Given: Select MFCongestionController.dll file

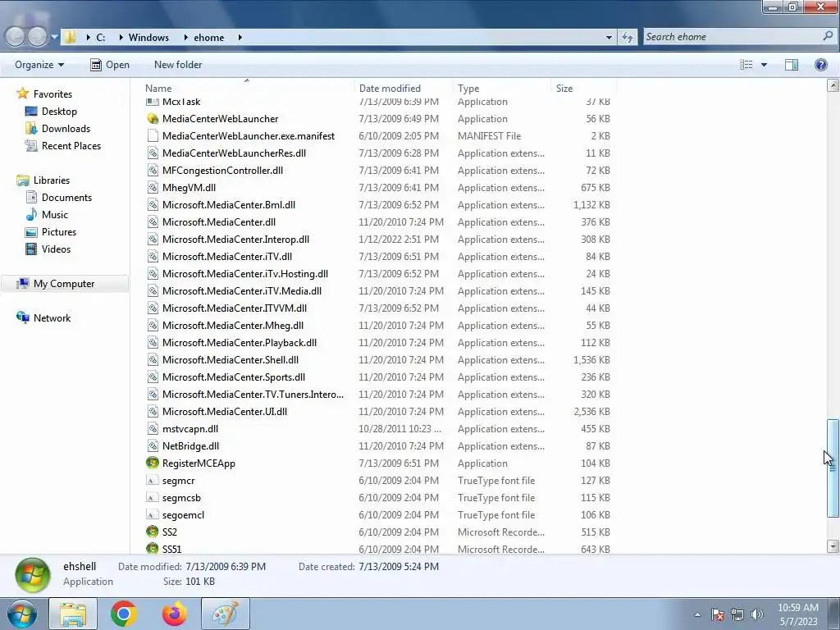Looking at the screenshot, I should (222, 171).
